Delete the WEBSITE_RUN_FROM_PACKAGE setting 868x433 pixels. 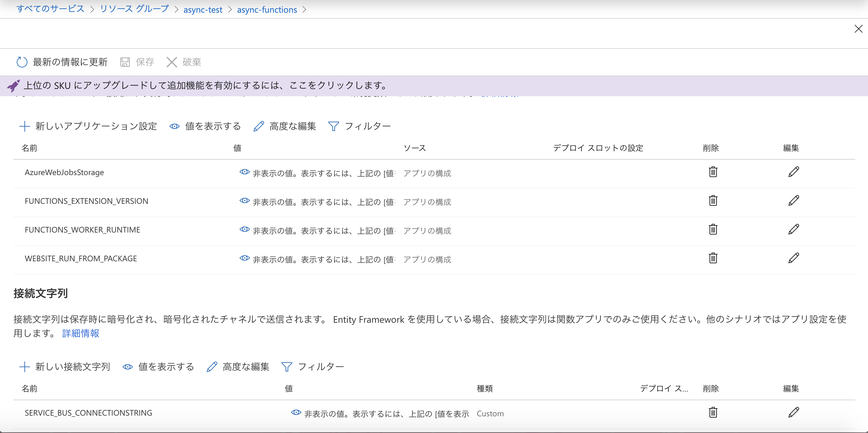pos(713,258)
